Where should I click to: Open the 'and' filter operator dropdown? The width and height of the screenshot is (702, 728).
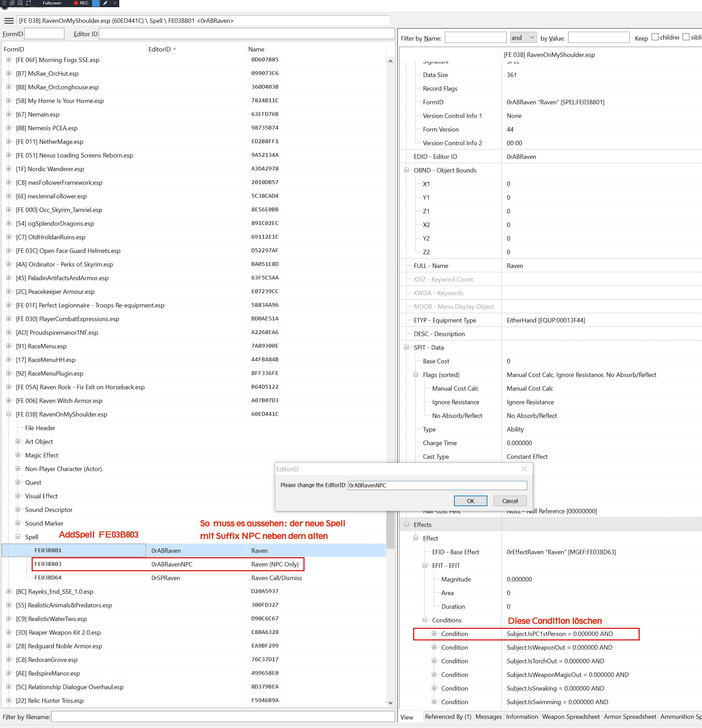click(523, 37)
